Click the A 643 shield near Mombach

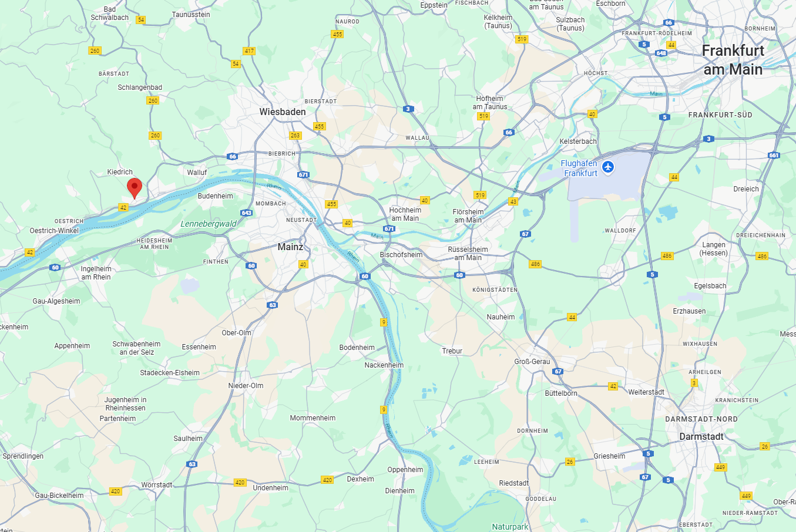(x=247, y=213)
